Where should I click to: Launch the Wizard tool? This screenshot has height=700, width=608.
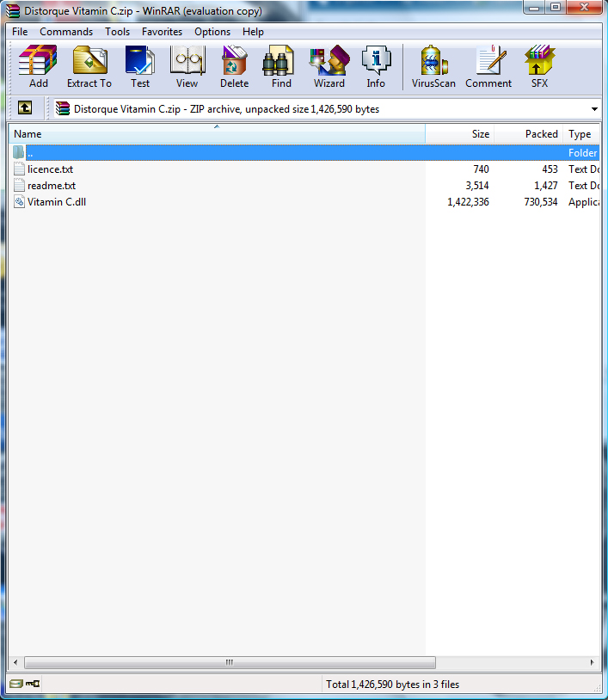[329, 66]
